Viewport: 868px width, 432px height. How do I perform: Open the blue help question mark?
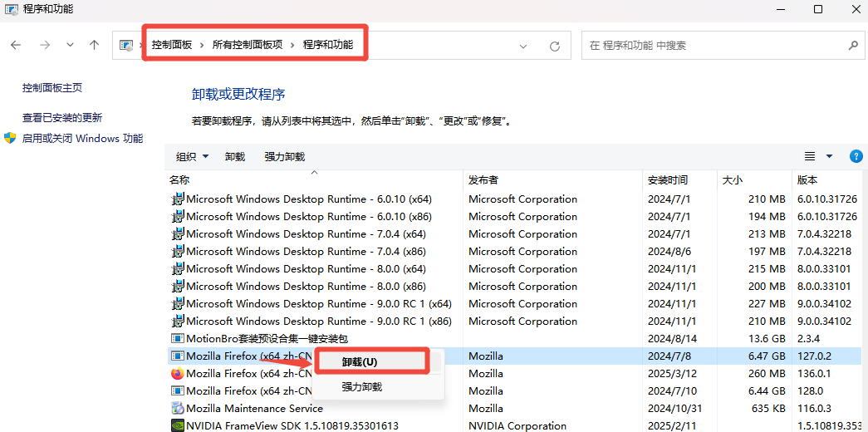click(856, 156)
